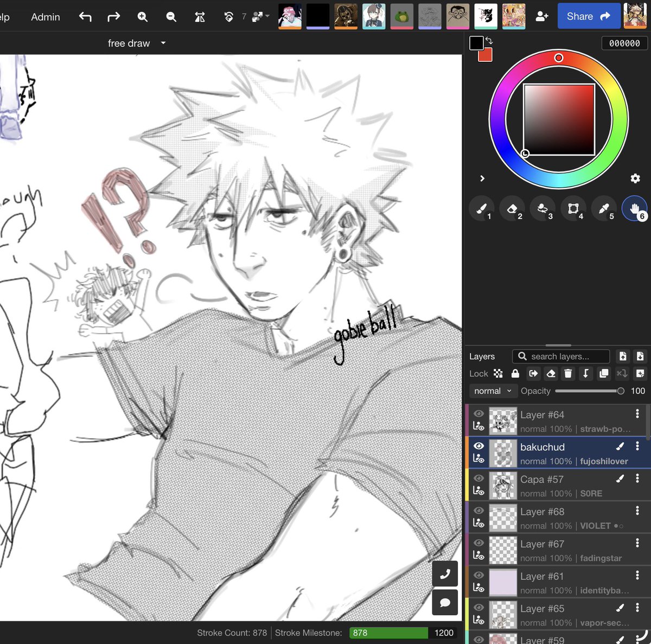651x644 pixels.
Task: Select the Brush tool (1)
Action: (x=482, y=208)
